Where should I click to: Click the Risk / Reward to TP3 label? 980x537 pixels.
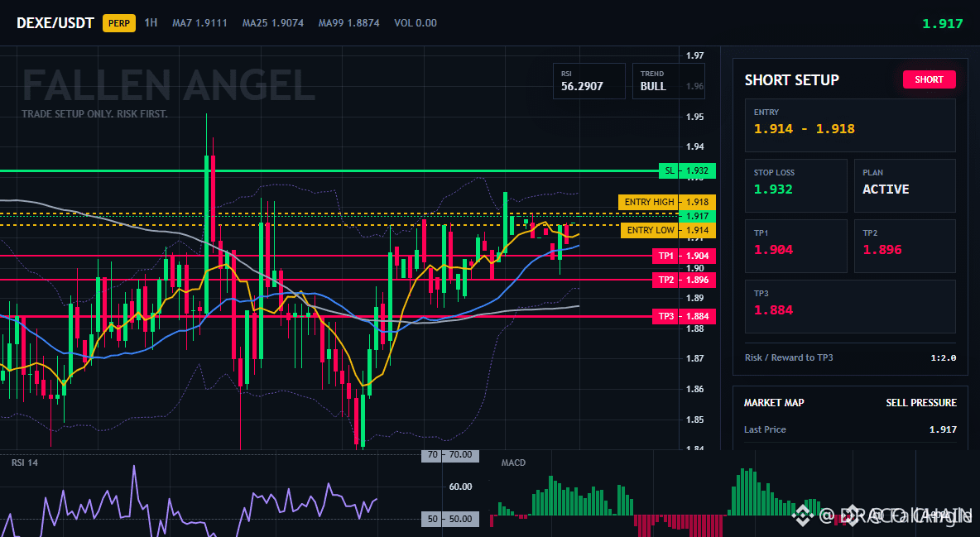(x=789, y=357)
